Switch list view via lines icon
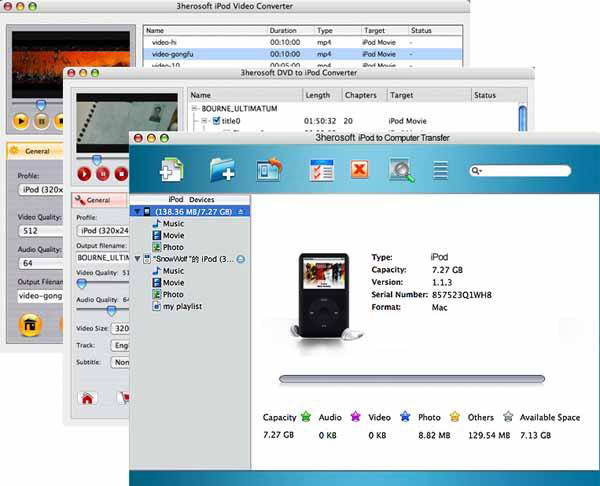 click(x=440, y=170)
